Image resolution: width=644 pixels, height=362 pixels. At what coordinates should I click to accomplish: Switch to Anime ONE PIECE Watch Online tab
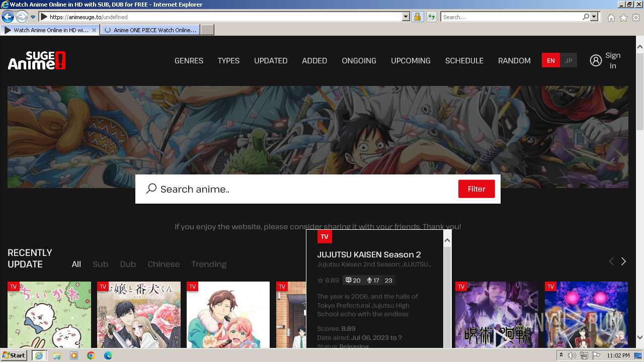point(150,30)
